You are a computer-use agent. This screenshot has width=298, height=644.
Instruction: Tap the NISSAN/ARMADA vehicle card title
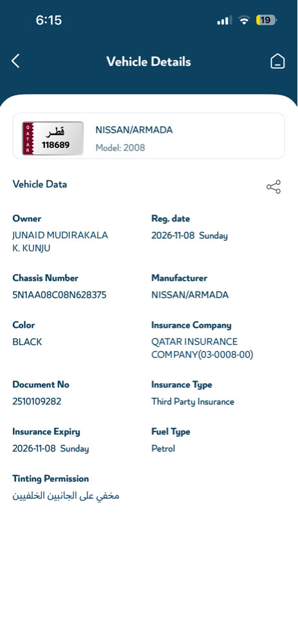coord(135,130)
